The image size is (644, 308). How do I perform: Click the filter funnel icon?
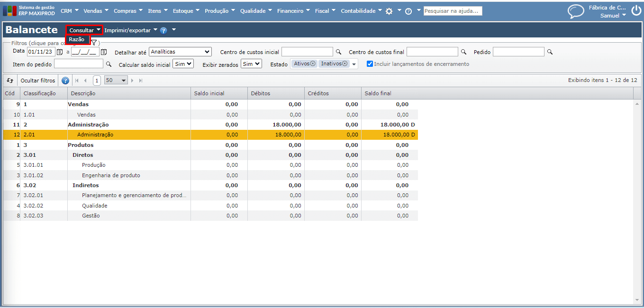[x=94, y=43]
